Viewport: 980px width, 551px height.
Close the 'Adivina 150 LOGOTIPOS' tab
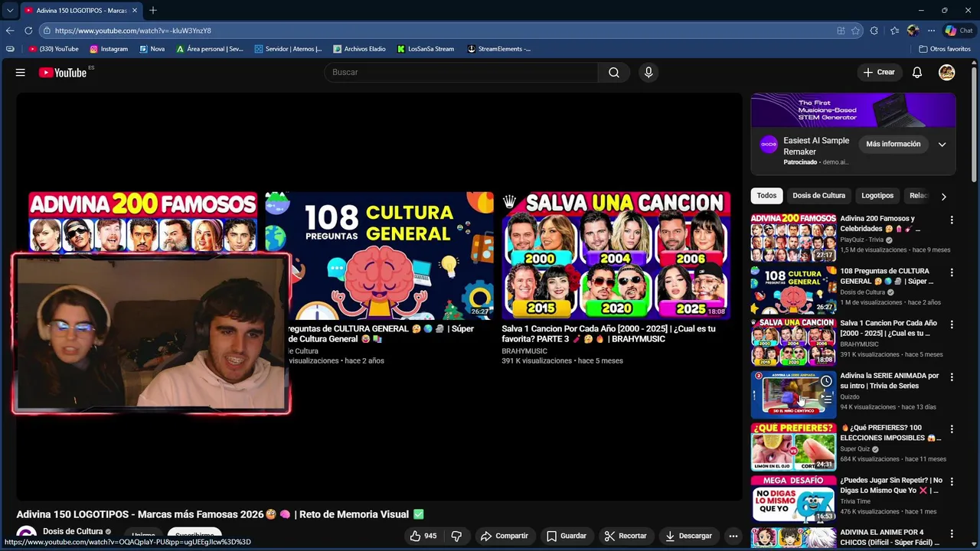pyautogui.click(x=135, y=11)
